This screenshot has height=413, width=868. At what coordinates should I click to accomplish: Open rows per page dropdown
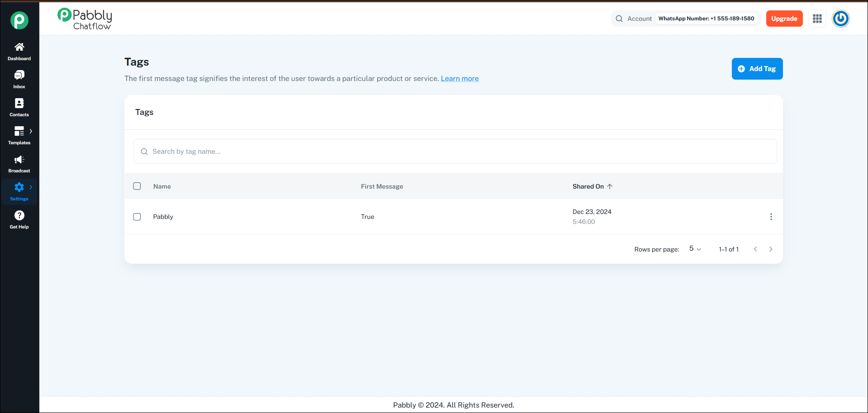coord(695,249)
